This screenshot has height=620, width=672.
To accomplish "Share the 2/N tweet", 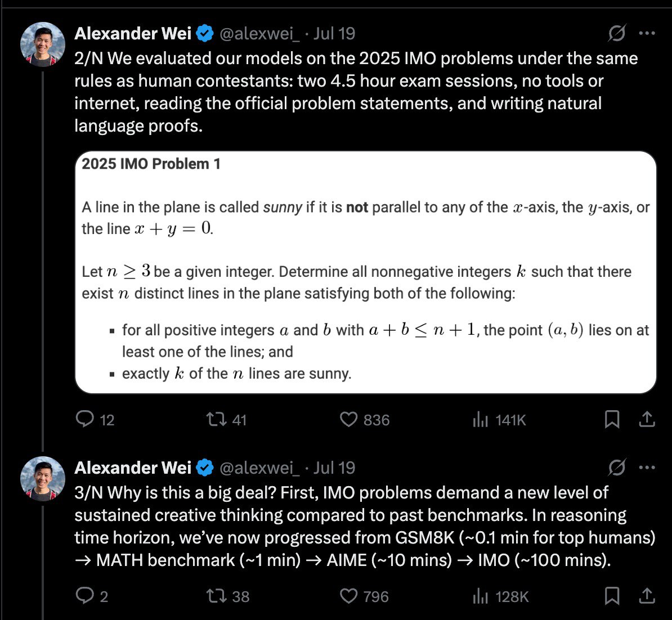I will pos(647,420).
